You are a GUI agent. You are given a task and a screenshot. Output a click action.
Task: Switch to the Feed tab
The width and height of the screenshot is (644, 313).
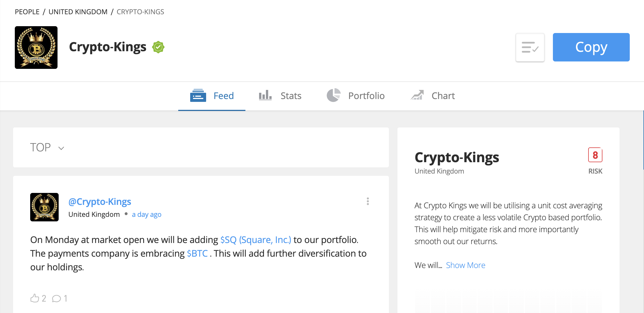coord(212,96)
